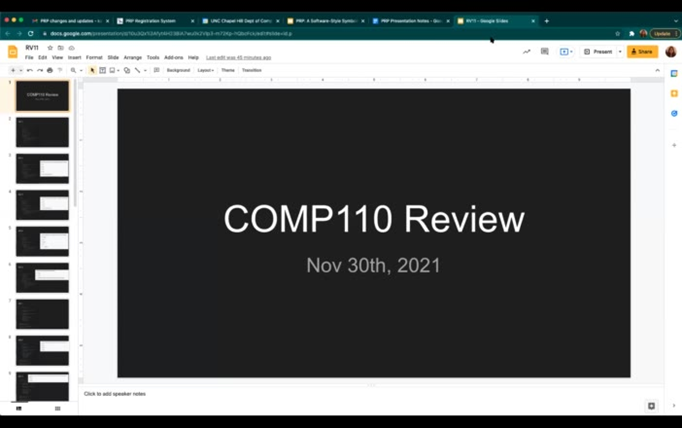
Task: Print the presentation
Action: coord(50,70)
